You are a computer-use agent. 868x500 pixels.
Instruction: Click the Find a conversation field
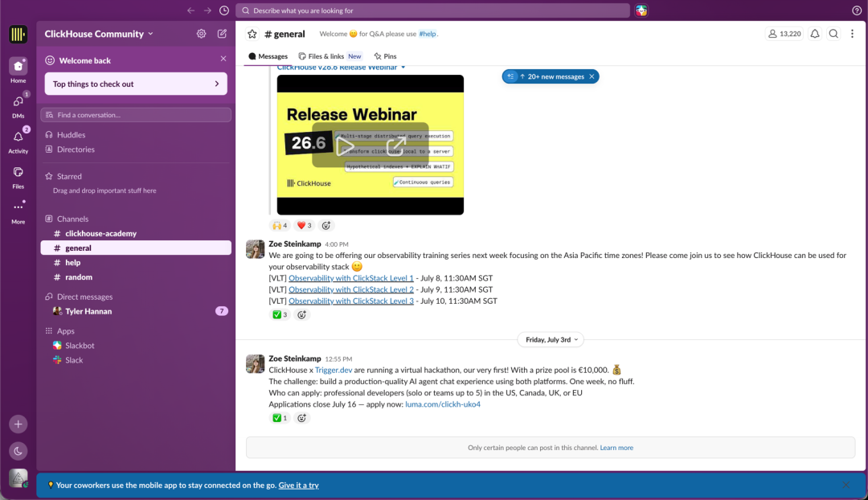[136, 115]
